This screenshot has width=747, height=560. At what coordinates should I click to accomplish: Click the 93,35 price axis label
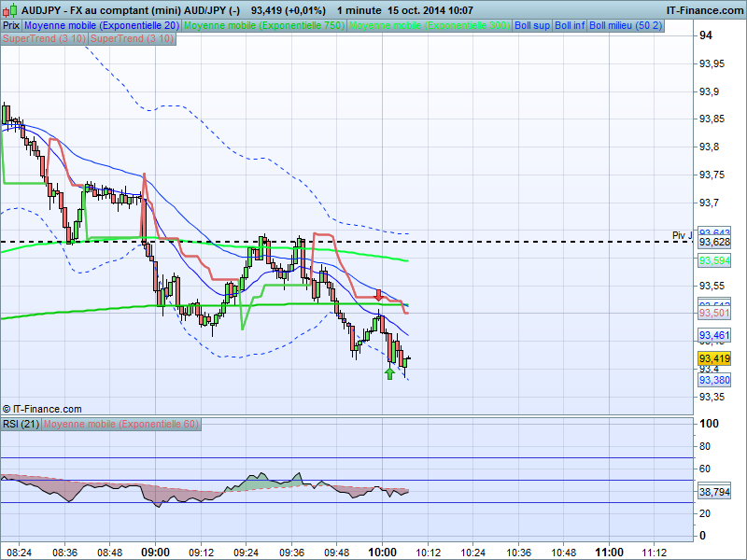tap(712, 397)
